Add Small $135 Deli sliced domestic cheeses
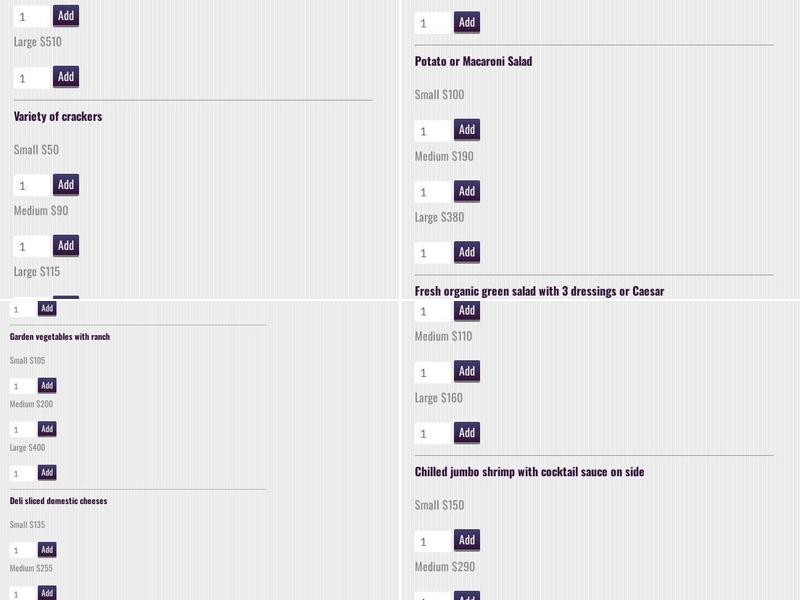 click(x=47, y=550)
